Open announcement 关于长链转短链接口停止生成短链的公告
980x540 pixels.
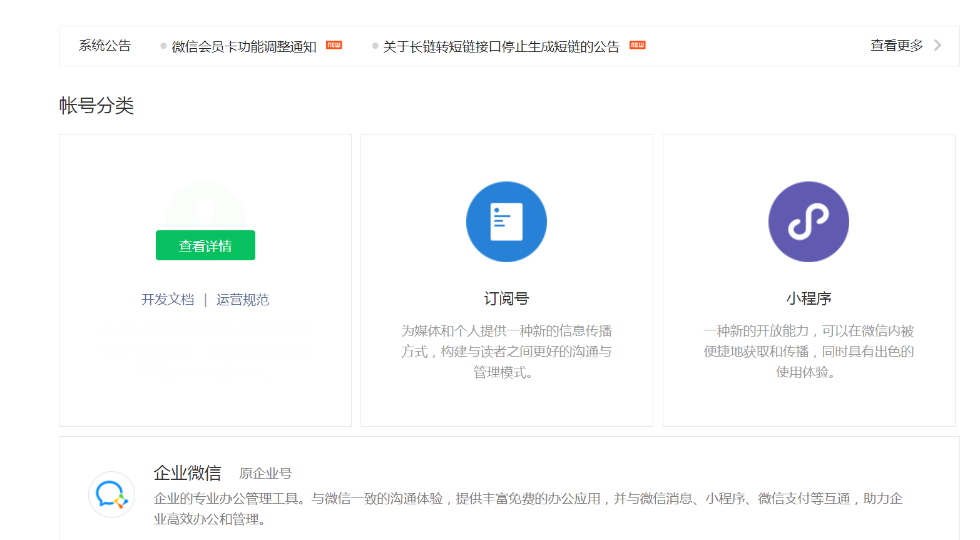(501, 46)
